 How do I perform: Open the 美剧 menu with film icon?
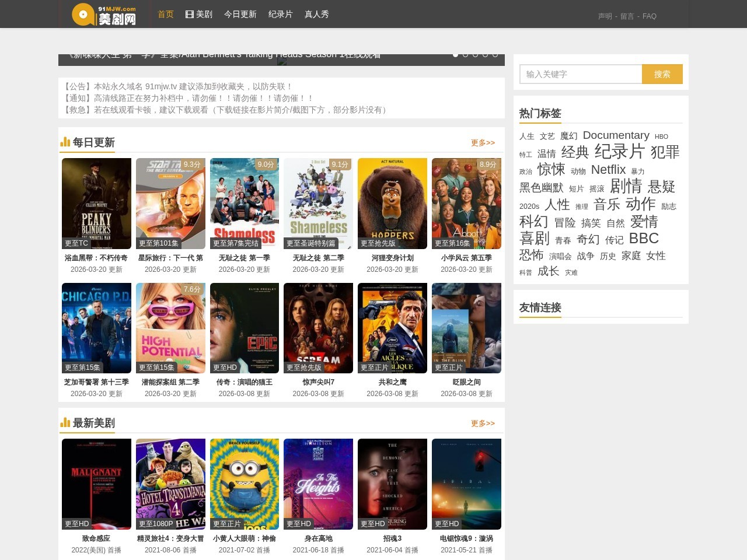[198, 14]
